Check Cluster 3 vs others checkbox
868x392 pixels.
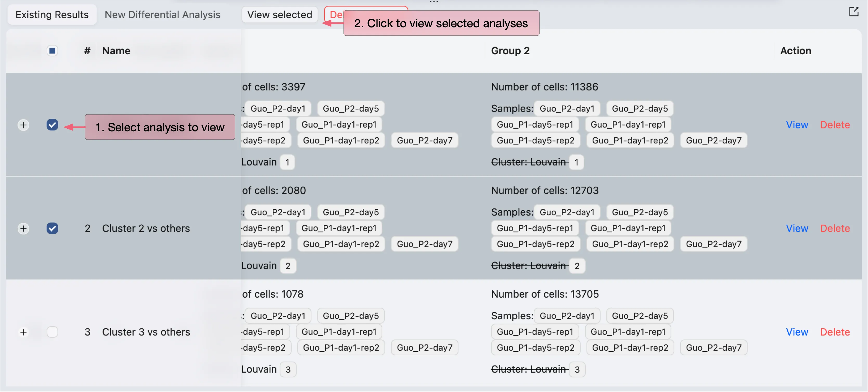pos(52,332)
